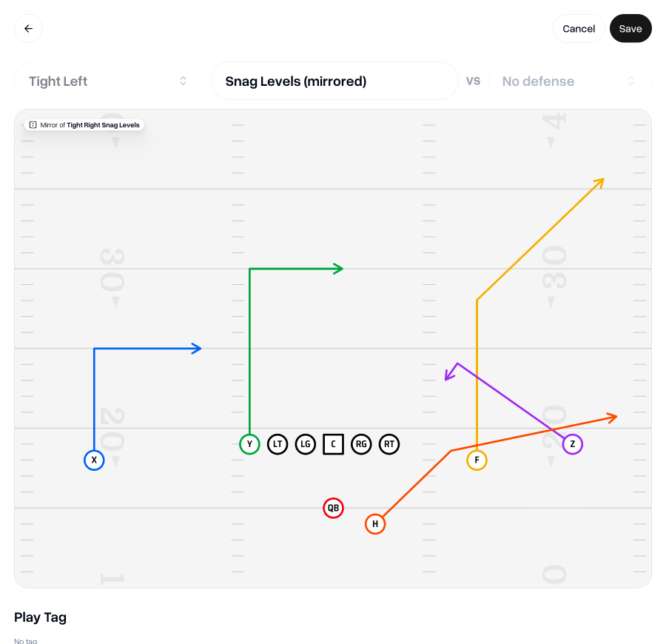Click the back arrow button
666x644 pixels.
[28, 29]
